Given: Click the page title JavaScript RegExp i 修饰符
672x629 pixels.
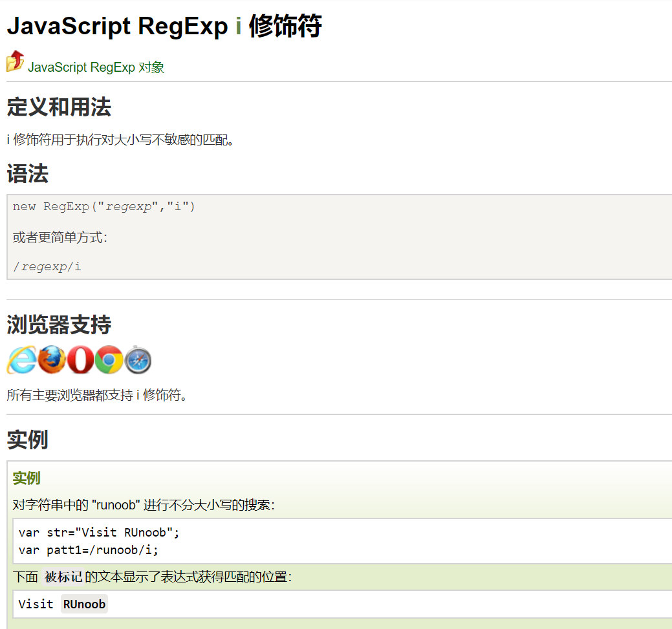Looking at the screenshot, I should (164, 26).
